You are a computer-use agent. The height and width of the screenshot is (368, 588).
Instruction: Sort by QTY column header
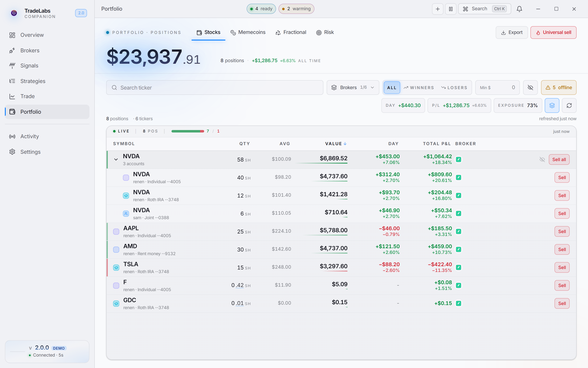pos(244,144)
